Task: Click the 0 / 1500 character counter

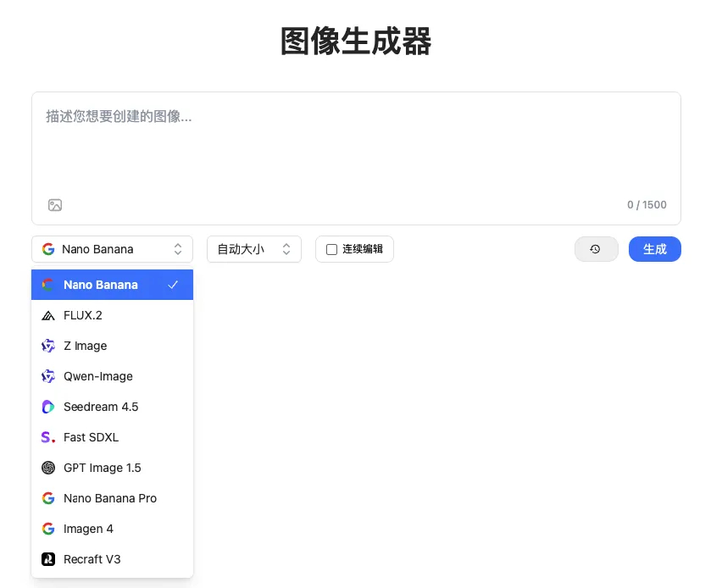Action: click(x=647, y=205)
